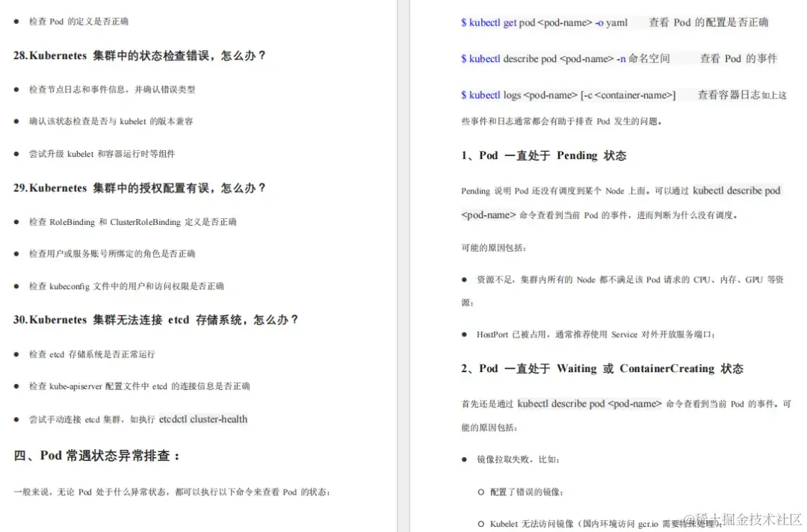
Task: Click the bullet beside '检查 etcd 存储系统是否正常运行'
Action: (x=15, y=353)
